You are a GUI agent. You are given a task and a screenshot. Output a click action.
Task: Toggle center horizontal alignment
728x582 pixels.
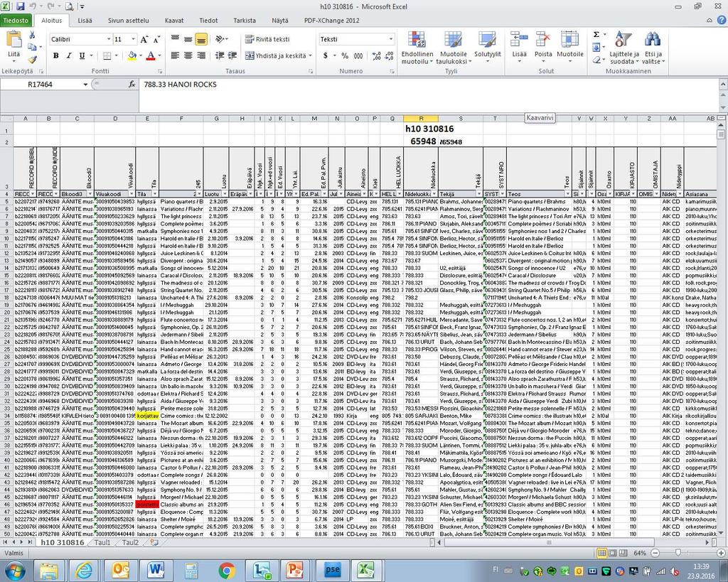pos(188,55)
